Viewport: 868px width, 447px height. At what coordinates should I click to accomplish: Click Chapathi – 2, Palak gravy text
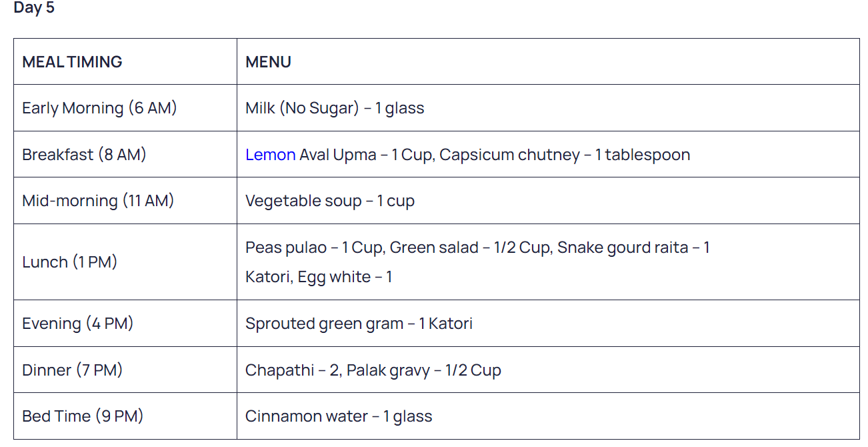pyautogui.click(x=337, y=370)
